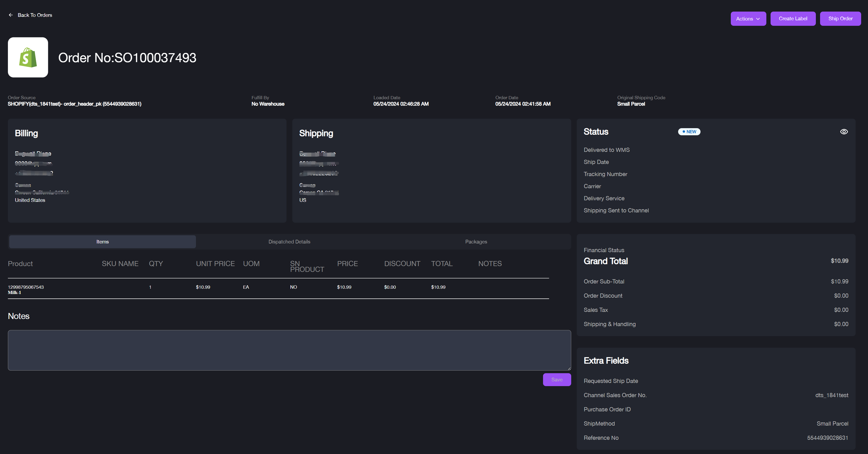
Task: Click the Product column header
Action: (x=20, y=264)
